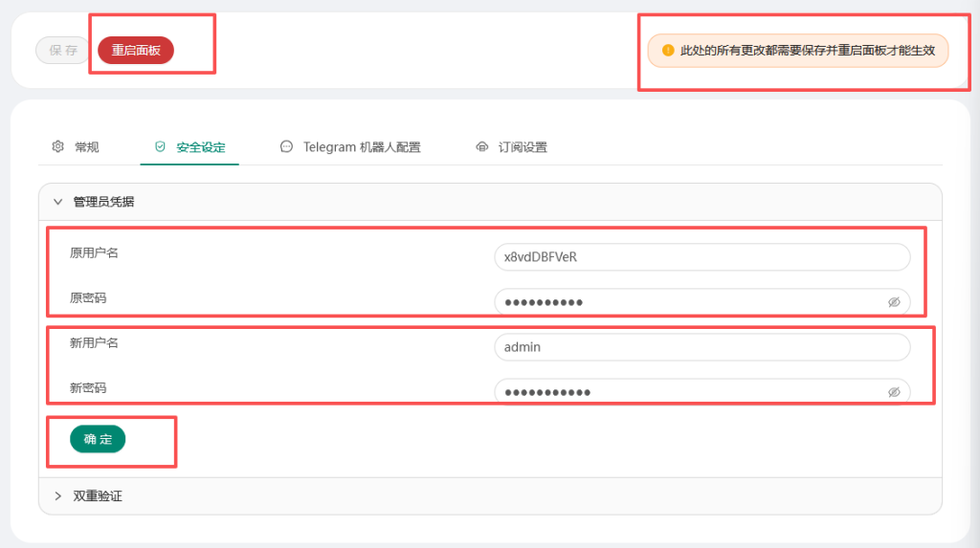Viewport: 980px width, 548px height.
Task: Click the chat bubble icon beside Telegram
Action: point(286,147)
